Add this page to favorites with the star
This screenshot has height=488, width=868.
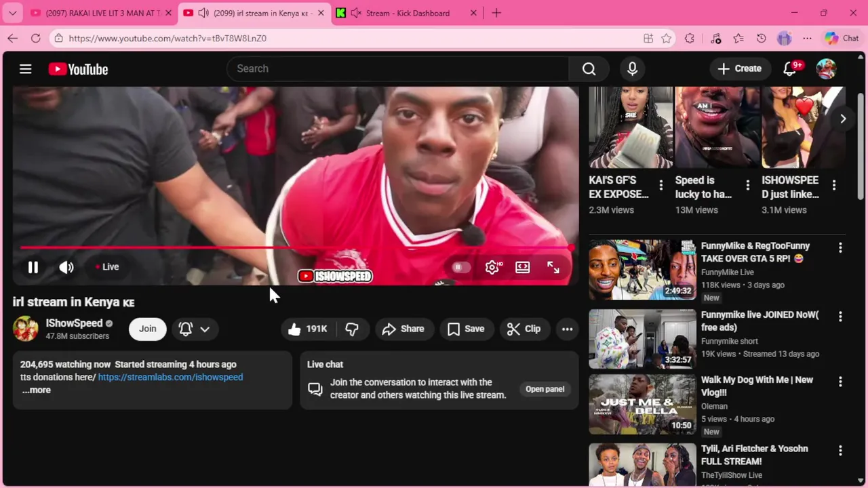coord(667,38)
